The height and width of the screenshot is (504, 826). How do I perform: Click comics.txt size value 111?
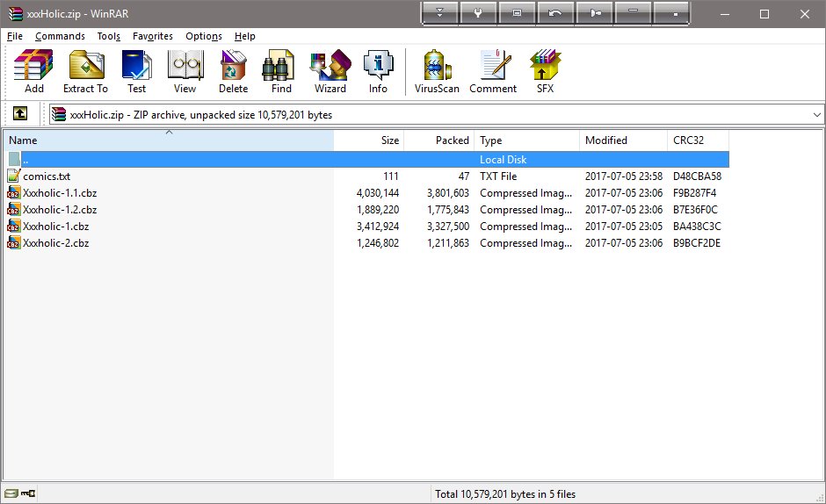point(391,176)
